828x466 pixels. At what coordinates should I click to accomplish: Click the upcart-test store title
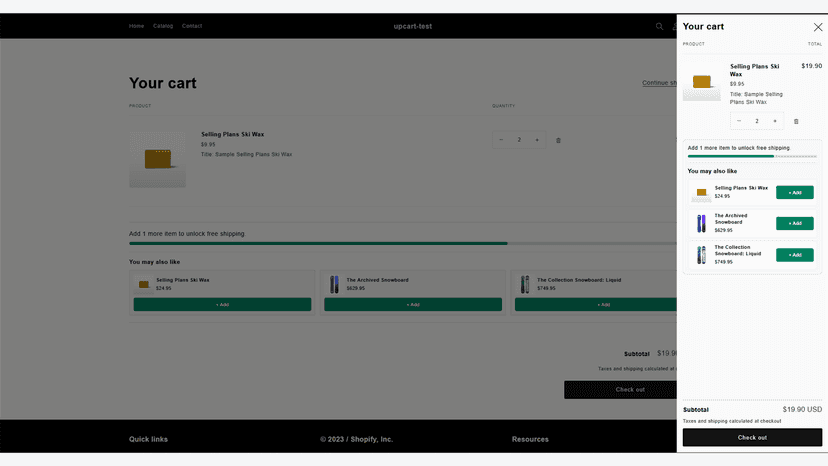point(412,26)
